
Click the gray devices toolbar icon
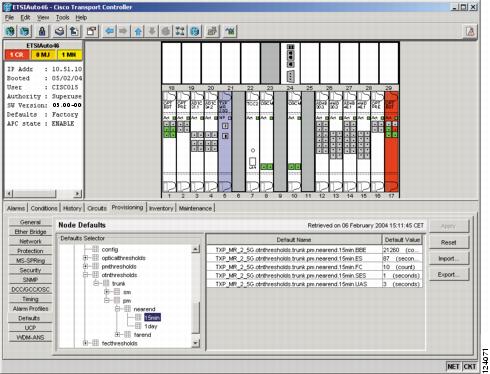point(212,31)
